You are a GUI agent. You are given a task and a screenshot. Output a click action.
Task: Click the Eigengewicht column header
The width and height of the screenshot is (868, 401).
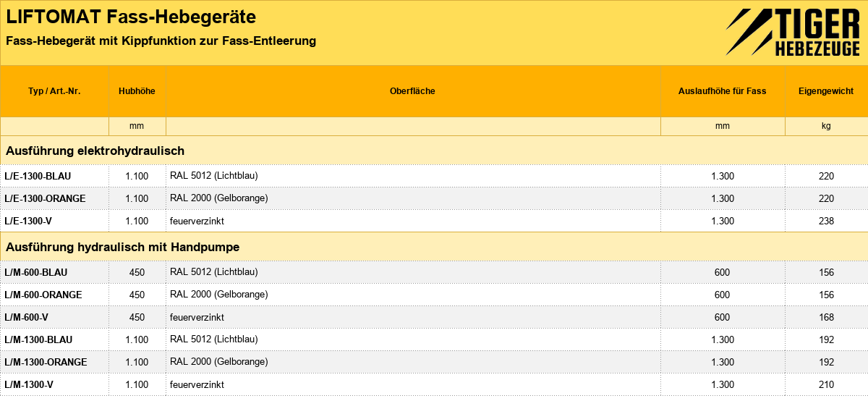[x=826, y=91]
